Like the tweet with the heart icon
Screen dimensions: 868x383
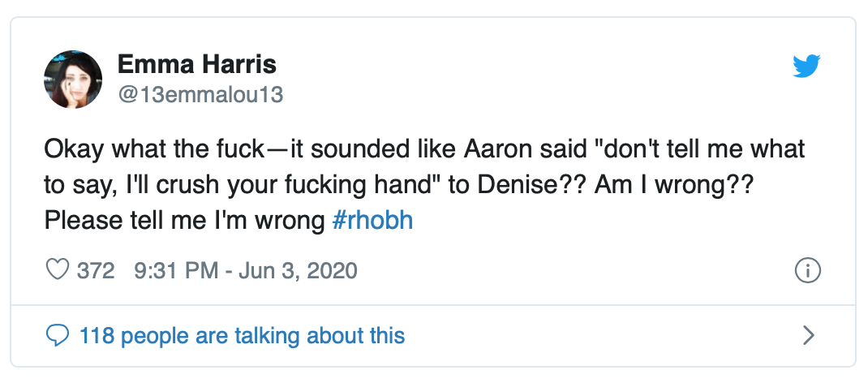56,270
